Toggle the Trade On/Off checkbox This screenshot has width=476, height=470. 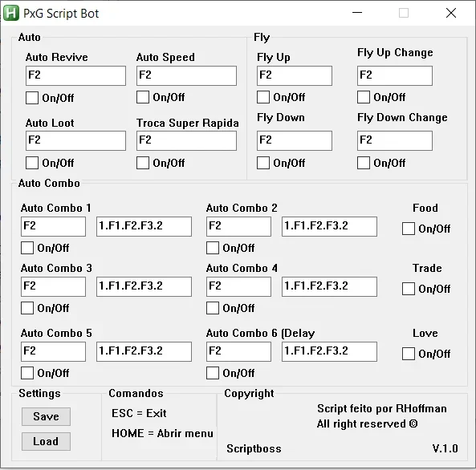tap(409, 289)
